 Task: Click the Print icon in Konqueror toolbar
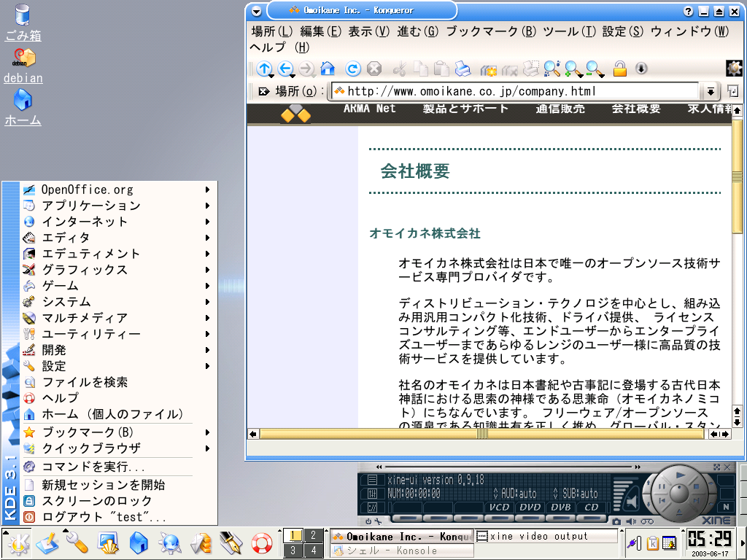coord(462,69)
